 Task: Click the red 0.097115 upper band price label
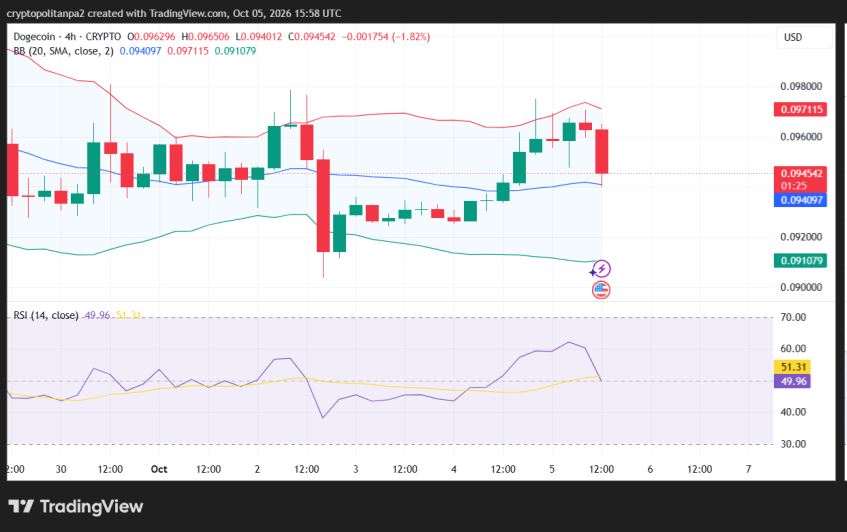tap(802, 110)
